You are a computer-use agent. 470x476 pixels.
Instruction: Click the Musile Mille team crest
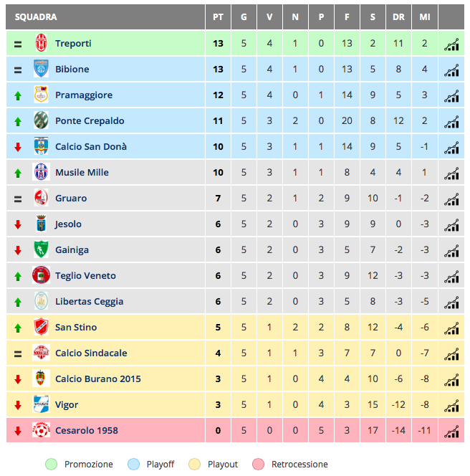pos(41,172)
